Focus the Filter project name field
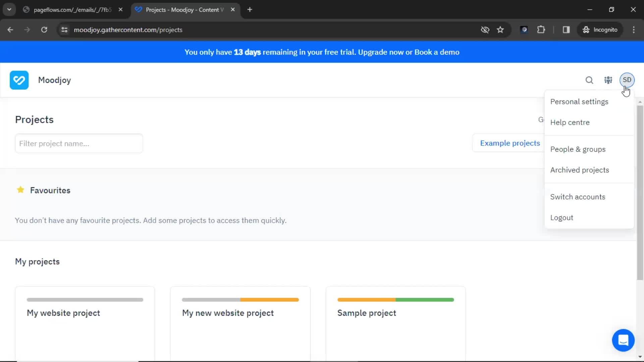 tap(79, 143)
